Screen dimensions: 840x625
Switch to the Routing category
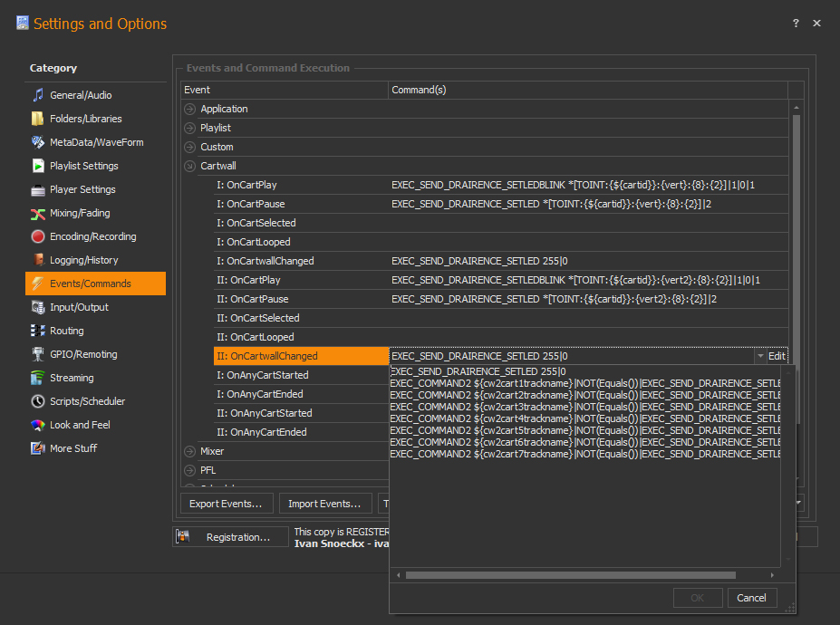pos(66,331)
